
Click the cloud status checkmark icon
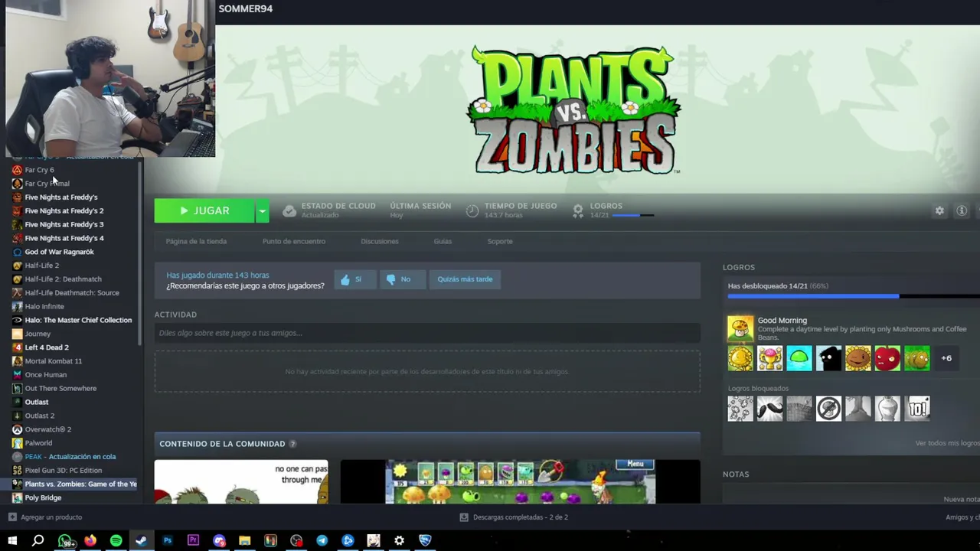[x=289, y=211]
